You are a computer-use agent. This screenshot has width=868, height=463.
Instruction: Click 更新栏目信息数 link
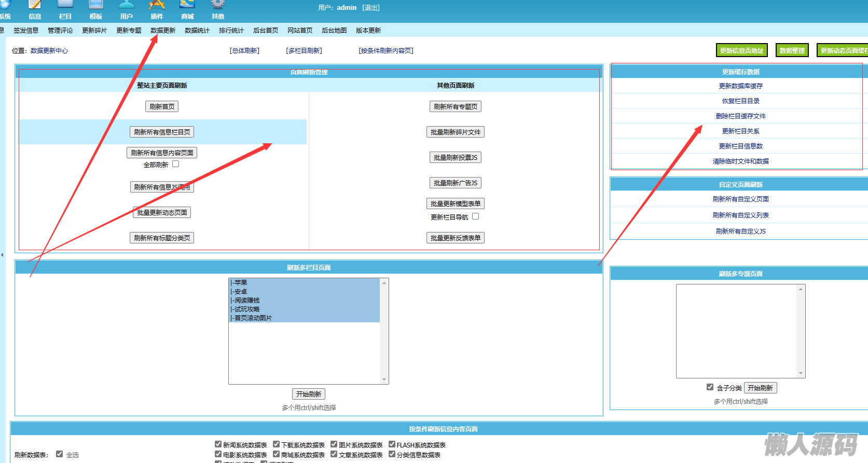tap(740, 146)
